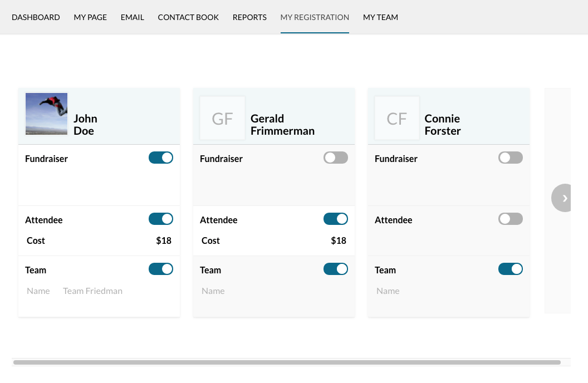This screenshot has height=383, width=588.
Task: Click the Fundraiser label on Gerald Frimmerman's card
Action: [x=221, y=159]
